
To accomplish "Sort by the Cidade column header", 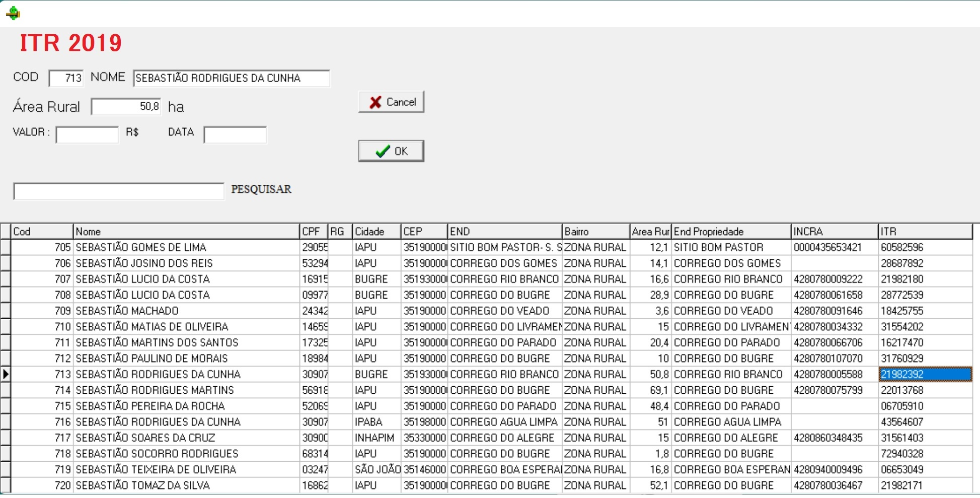I will click(x=376, y=232).
